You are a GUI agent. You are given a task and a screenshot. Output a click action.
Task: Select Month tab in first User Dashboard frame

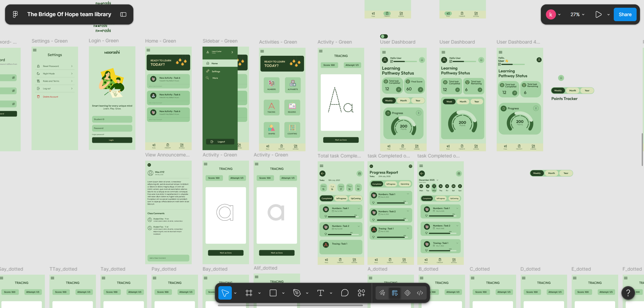click(x=403, y=100)
